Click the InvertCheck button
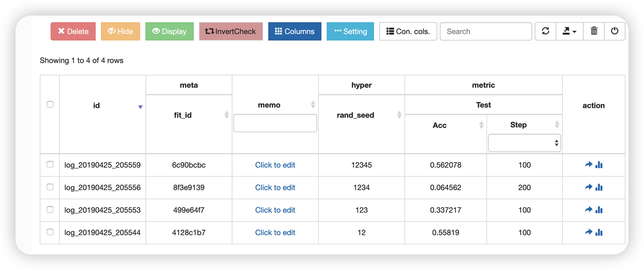 (x=231, y=31)
